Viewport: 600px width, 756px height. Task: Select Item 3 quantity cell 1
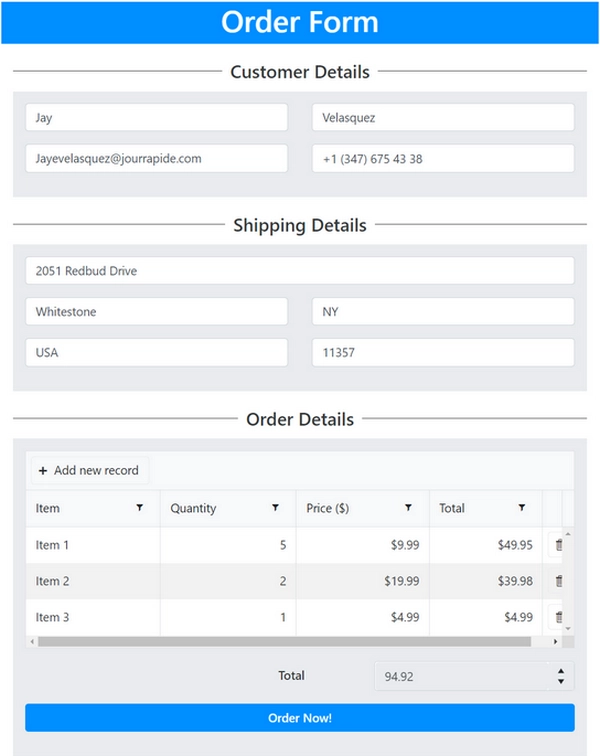[228, 617]
